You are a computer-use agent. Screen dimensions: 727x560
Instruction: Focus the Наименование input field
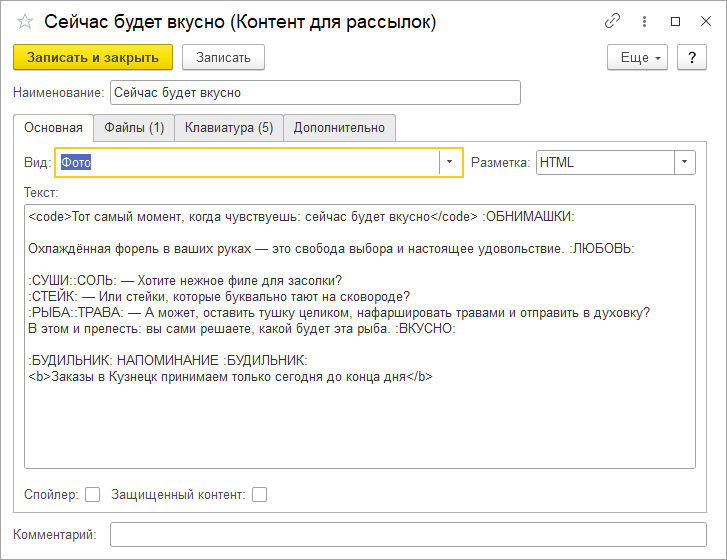click(x=315, y=93)
